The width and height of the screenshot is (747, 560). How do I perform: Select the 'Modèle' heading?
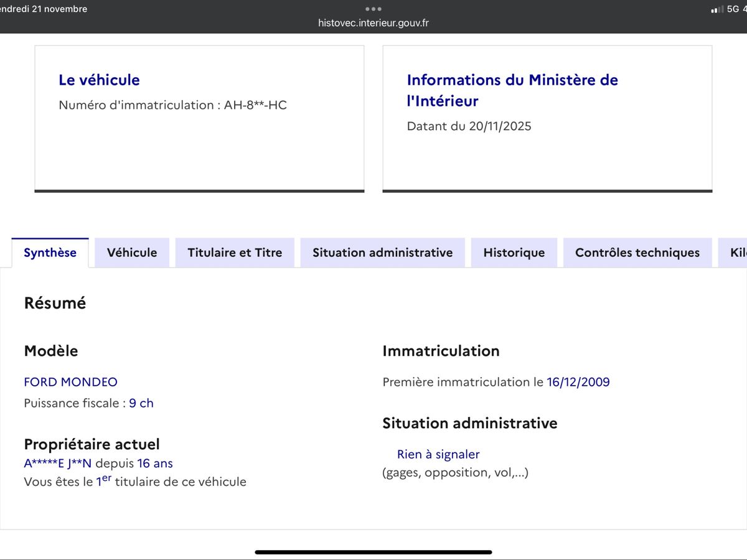click(51, 351)
